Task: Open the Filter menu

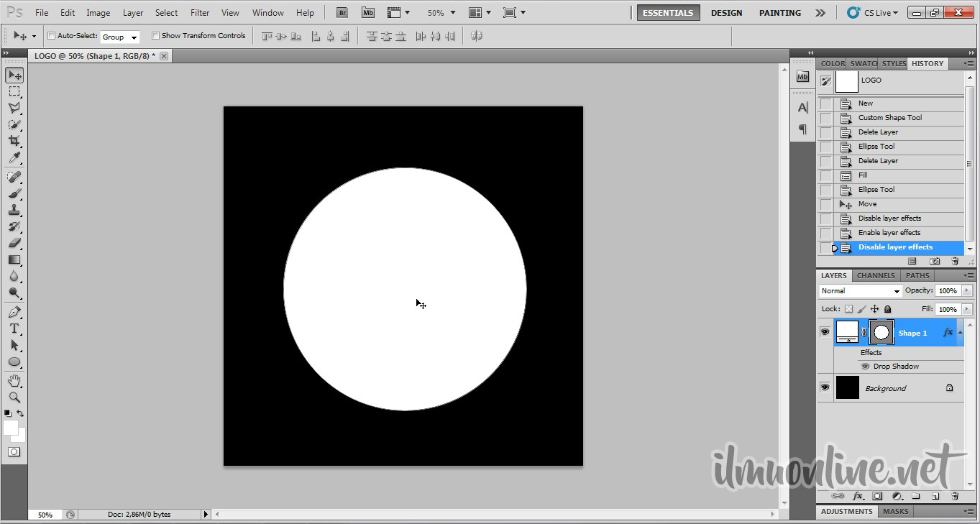Action: pos(200,13)
